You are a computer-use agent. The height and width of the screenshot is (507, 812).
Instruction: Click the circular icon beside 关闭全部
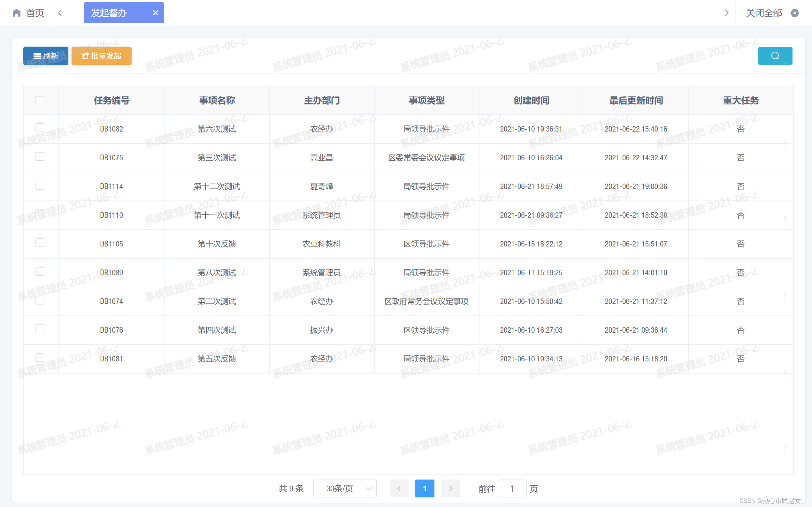point(794,13)
